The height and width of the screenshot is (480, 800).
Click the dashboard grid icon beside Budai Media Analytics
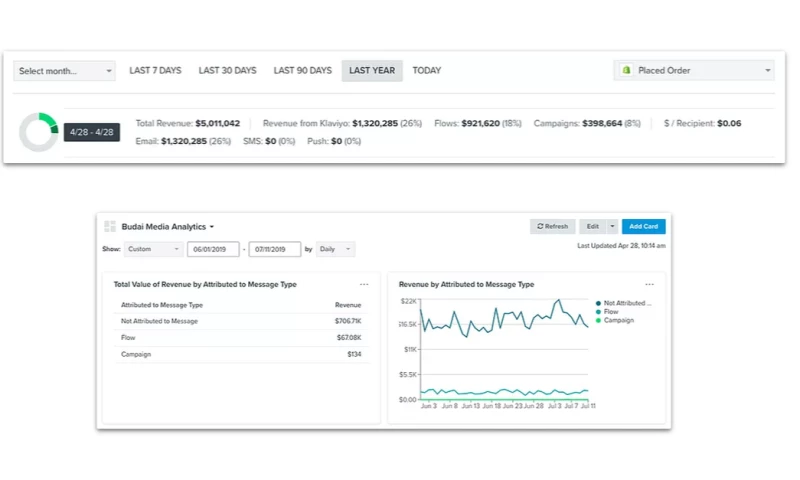click(x=110, y=227)
